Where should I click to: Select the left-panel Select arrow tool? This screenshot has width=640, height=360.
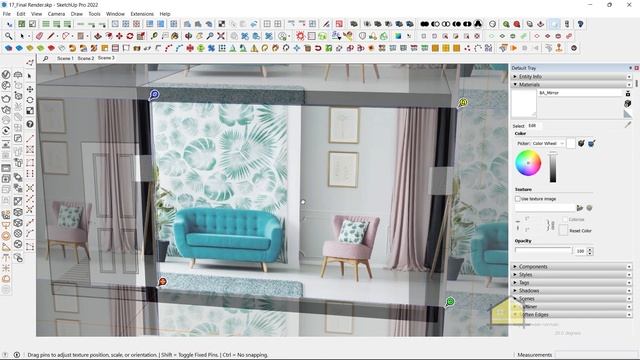coord(29,76)
